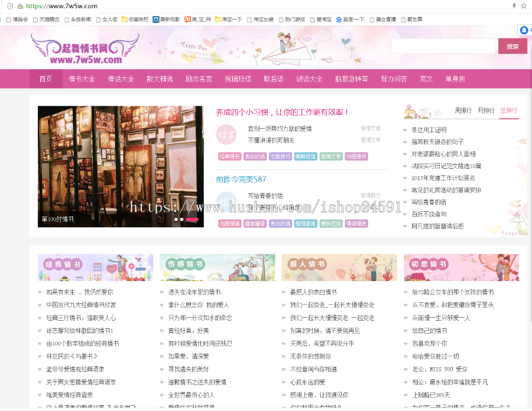Click the 情话情诗 tag
The height and width of the screenshot is (411, 532).
[356, 223]
